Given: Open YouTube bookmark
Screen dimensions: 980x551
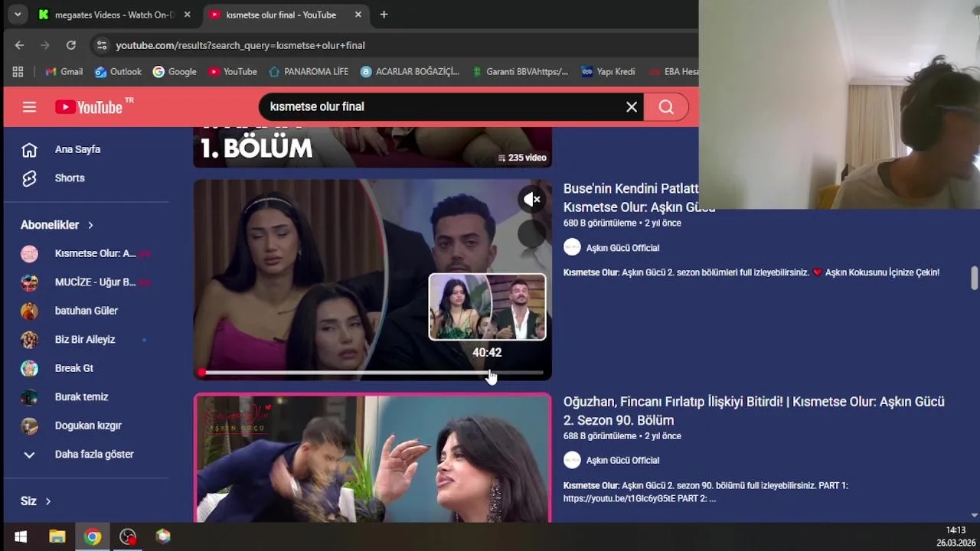Looking at the screenshot, I should tap(233, 71).
